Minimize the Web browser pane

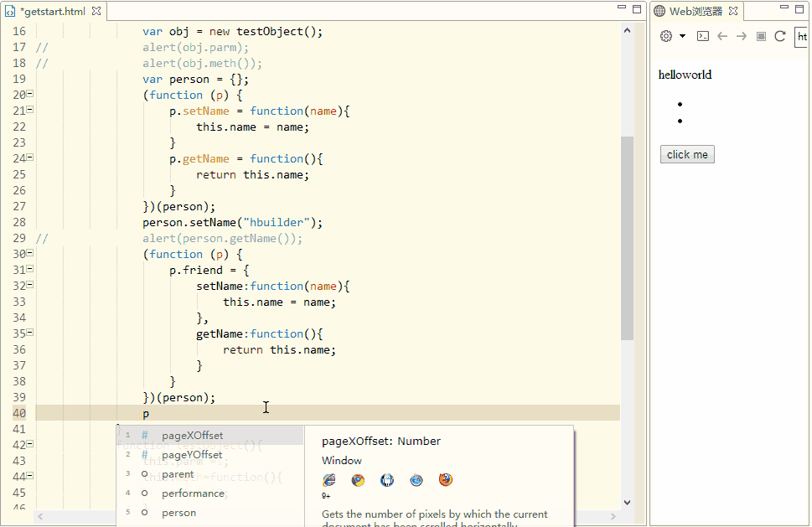pyautogui.click(x=784, y=8)
